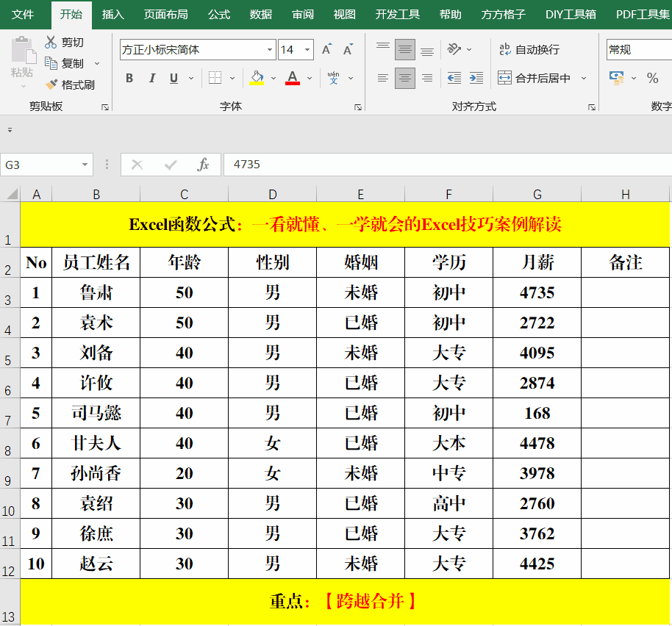Viewport: 672px width, 626px height.
Task: Click the 格式刷 label
Action: pos(78,84)
